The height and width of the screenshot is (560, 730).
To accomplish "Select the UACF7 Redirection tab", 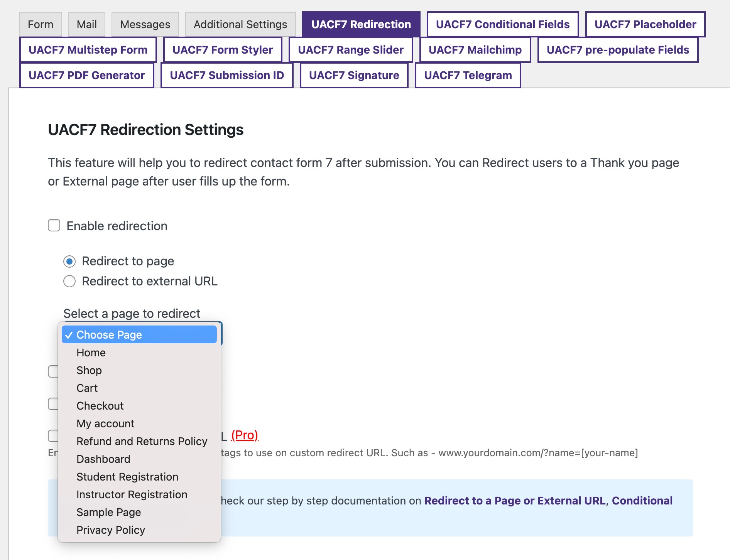I will (x=361, y=24).
